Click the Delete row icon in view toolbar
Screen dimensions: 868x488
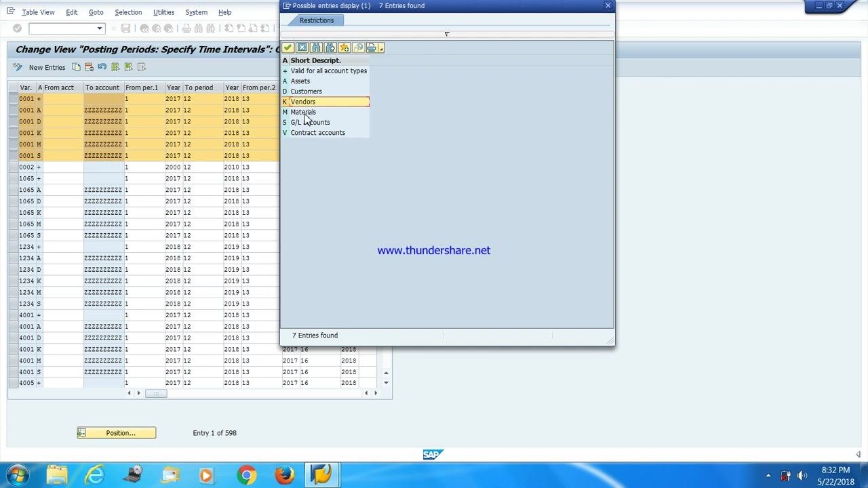89,67
